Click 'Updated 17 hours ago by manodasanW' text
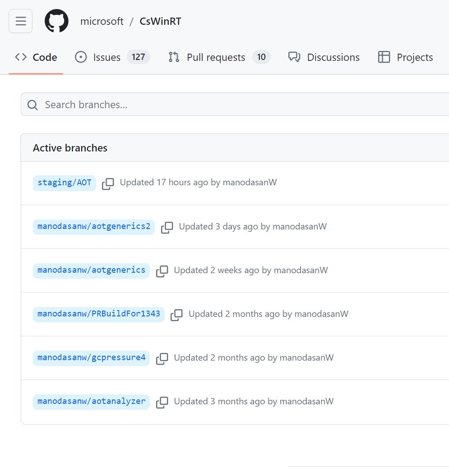This screenshot has height=476, width=449. coord(198,183)
